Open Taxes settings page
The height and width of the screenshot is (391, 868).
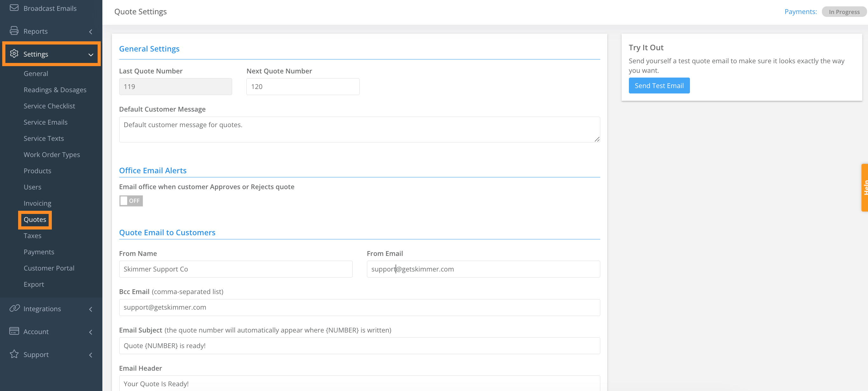coord(32,236)
